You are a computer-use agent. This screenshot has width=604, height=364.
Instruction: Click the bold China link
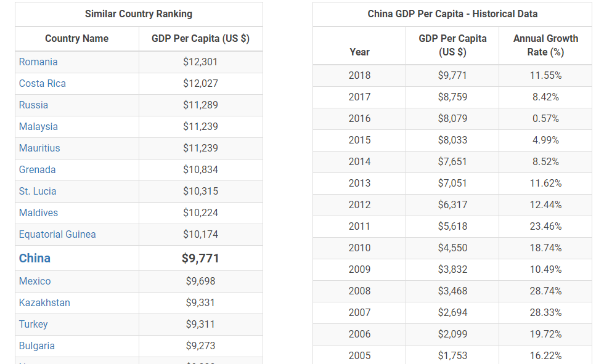point(35,258)
